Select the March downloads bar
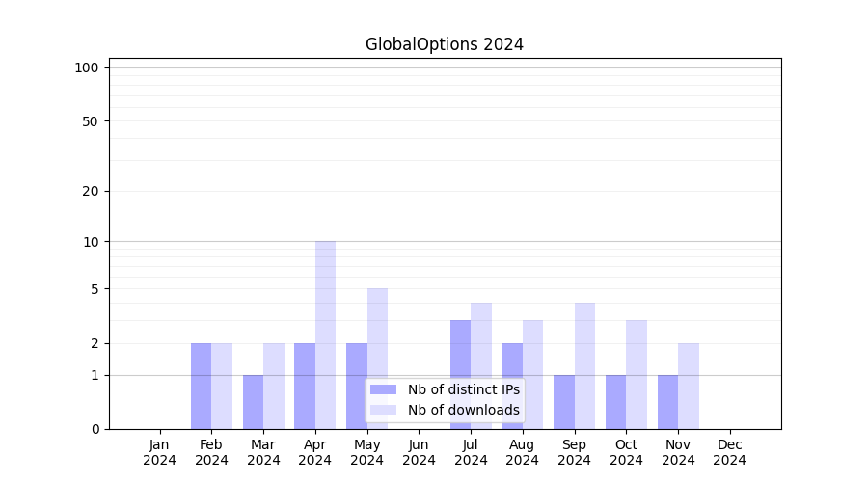Screen dimensions: 868x482 pos(274,386)
